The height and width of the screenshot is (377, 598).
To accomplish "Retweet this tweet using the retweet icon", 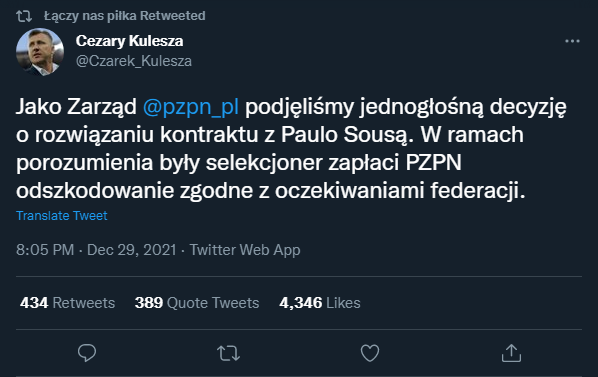I will pos(228,353).
